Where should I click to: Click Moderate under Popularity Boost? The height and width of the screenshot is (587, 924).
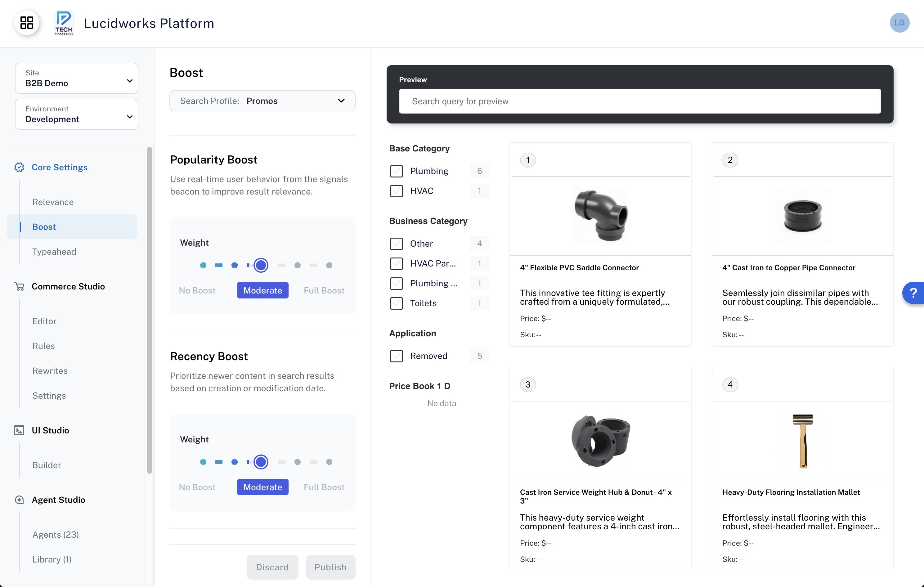pyautogui.click(x=263, y=290)
